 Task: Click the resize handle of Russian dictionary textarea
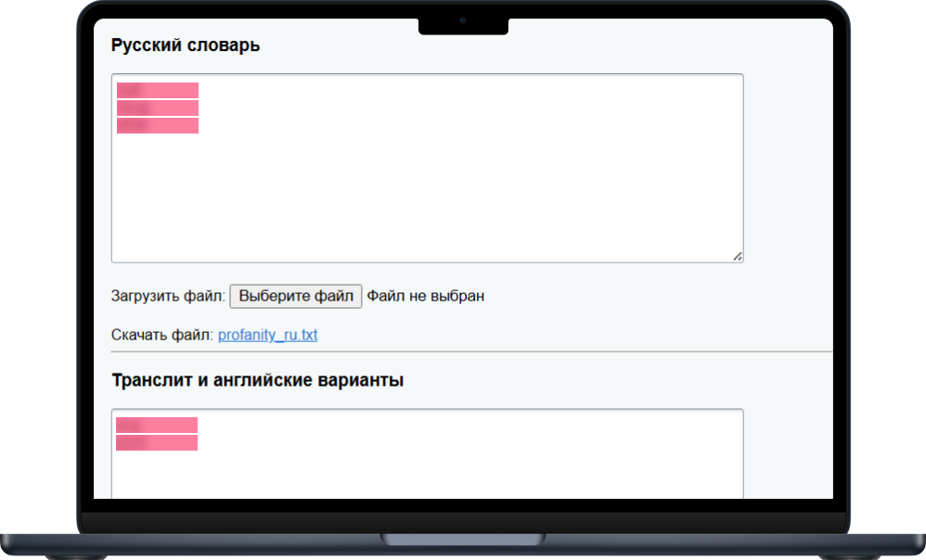pyautogui.click(x=738, y=256)
